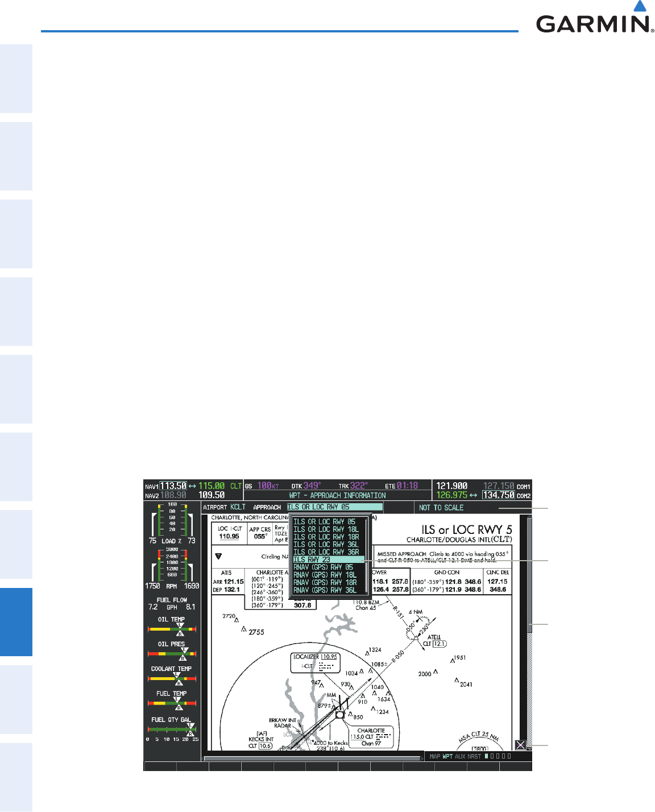The width and height of the screenshot is (655, 812).
Task: Click the CHARLOTTE 115.0 CLT VOR box
Action: coord(371,737)
